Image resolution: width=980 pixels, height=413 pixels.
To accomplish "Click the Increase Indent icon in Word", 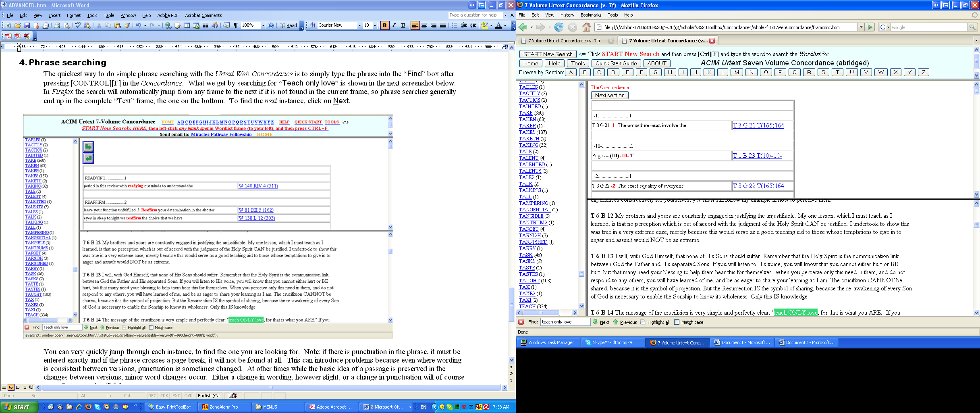I will [473, 25].
